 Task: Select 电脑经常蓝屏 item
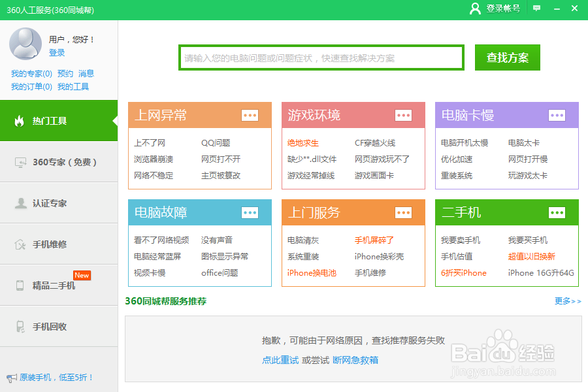(x=157, y=257)
